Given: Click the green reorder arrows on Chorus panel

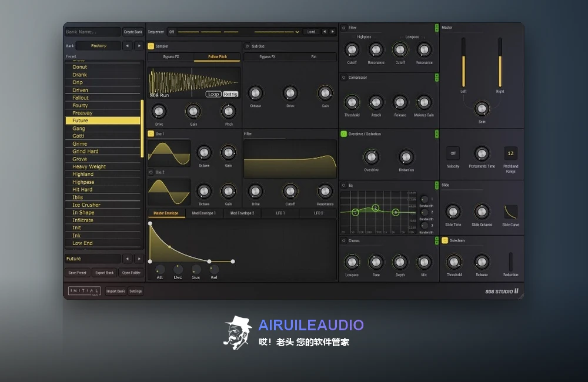Looking at the screenshot, I should click(x=436, y=241).
